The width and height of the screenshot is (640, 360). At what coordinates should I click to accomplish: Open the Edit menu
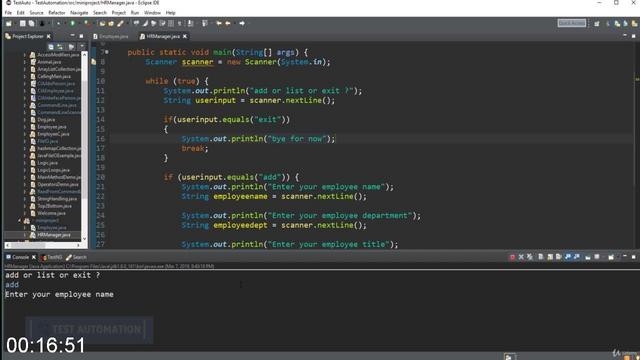coord(20,13)
